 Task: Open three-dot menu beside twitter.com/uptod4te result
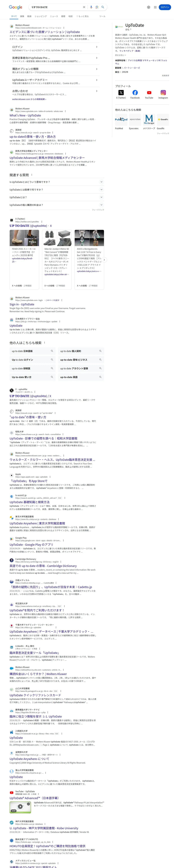(x=42, y=222)
